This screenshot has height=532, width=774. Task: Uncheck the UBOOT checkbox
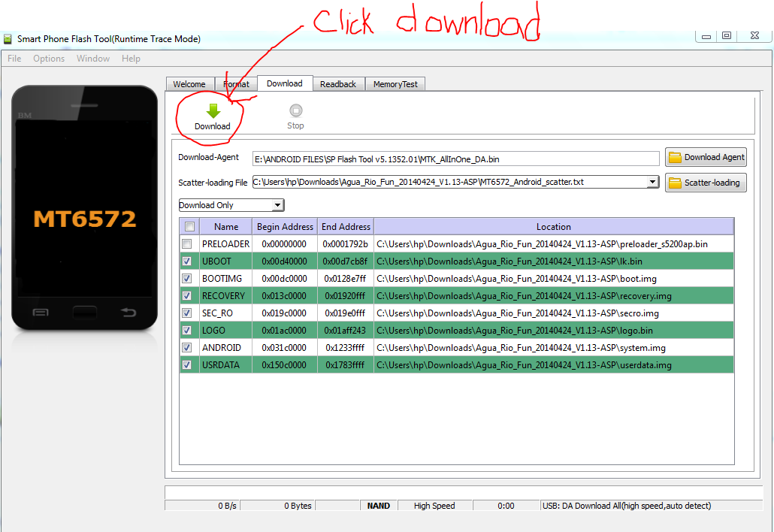(186, 261)
